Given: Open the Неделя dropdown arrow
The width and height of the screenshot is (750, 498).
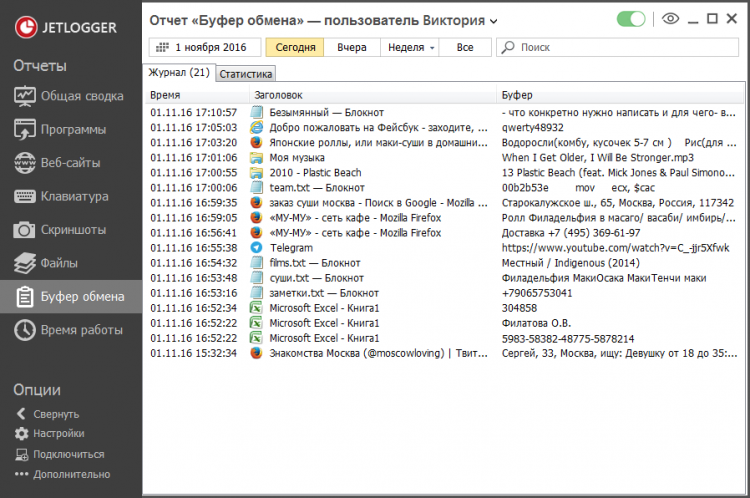Looking at the screenshot, I should [432, 48].
